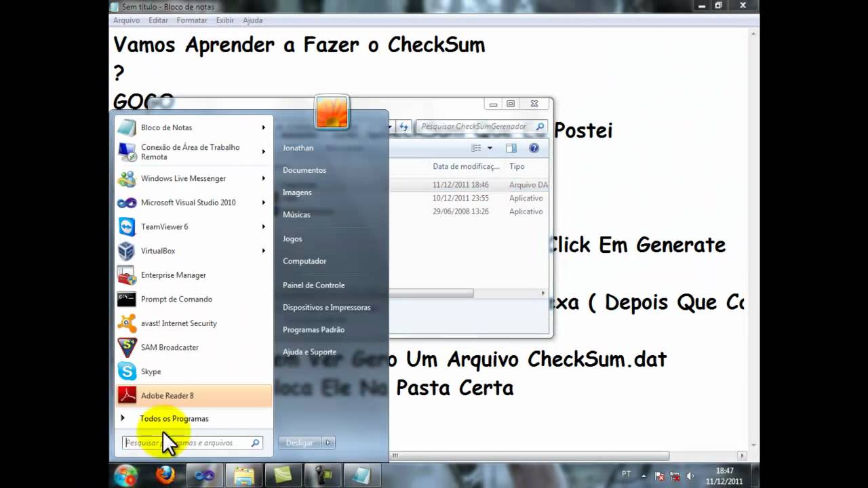This screenshot has height=488, width=868.
Task: Click the Explorer refresh button
Action: pyautogui.click(x=403, y=126)
